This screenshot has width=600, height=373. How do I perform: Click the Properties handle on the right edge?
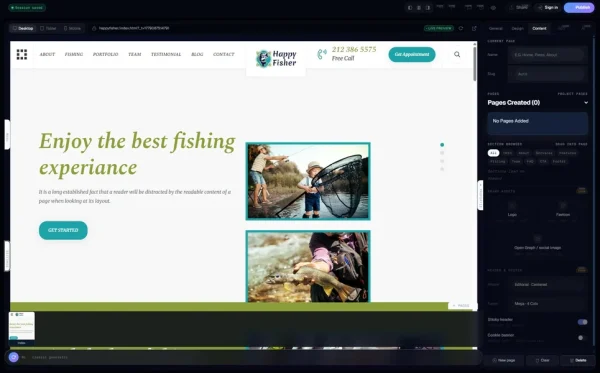click(480, 195)
